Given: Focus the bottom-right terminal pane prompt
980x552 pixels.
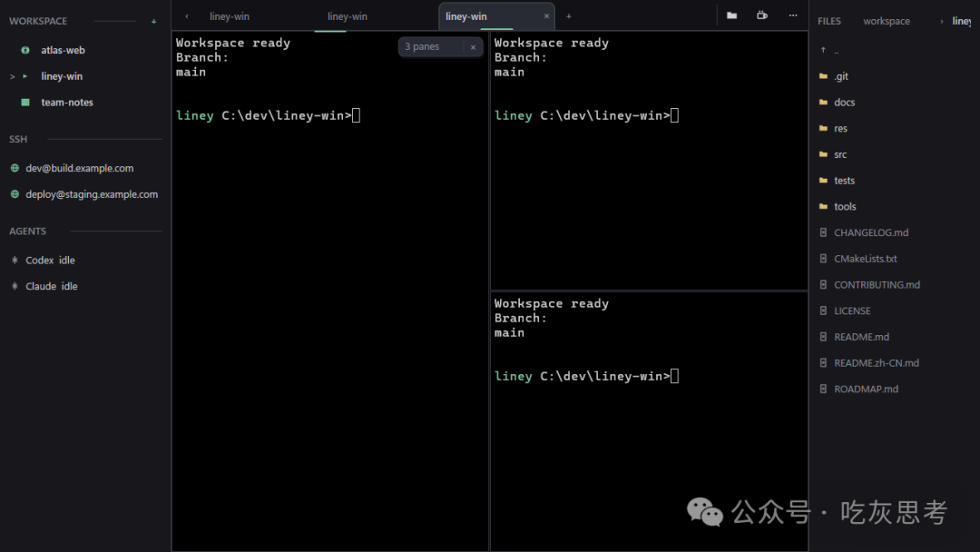Looking at the screenshot, I should click(587, 377).
